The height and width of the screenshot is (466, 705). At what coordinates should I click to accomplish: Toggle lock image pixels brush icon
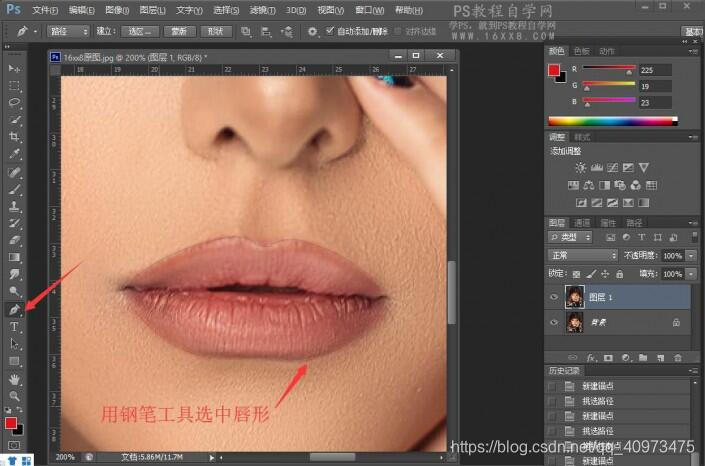point(591,274)
